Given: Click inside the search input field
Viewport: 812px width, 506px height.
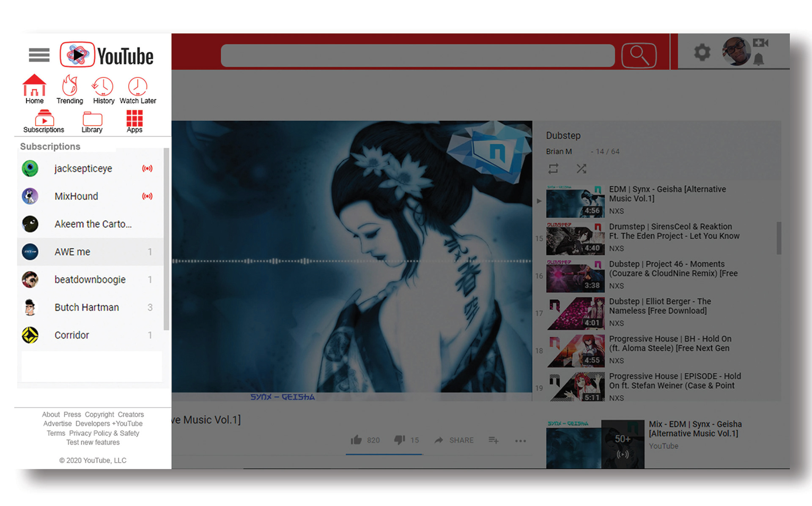Looking at the screenshot, I should pyautogui.click(x=417, y=55).
